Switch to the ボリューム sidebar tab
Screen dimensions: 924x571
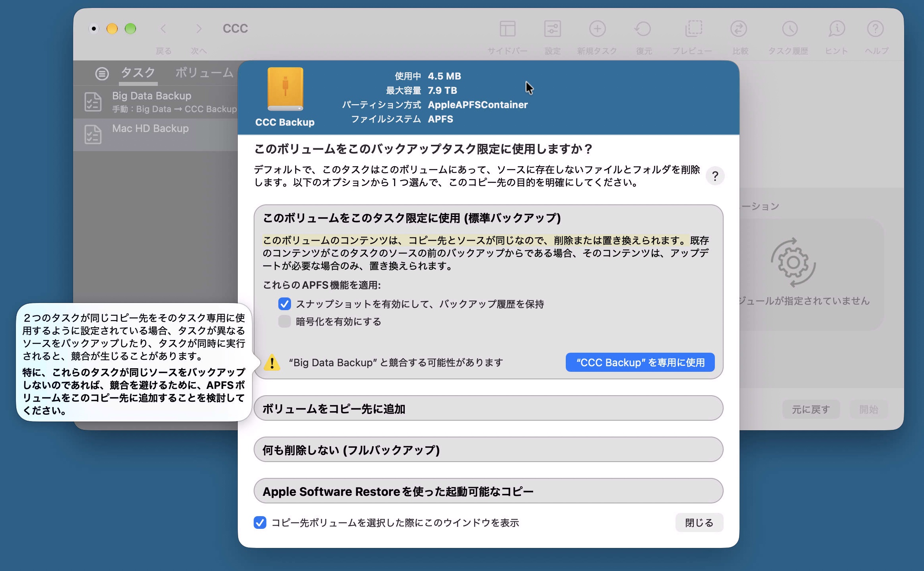[204, 73]
